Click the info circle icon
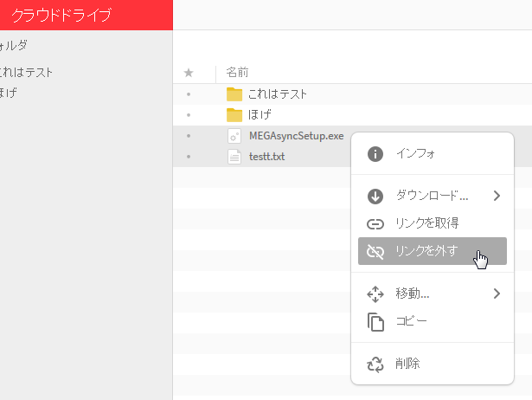532x400 pixels. tap(375, 154)
